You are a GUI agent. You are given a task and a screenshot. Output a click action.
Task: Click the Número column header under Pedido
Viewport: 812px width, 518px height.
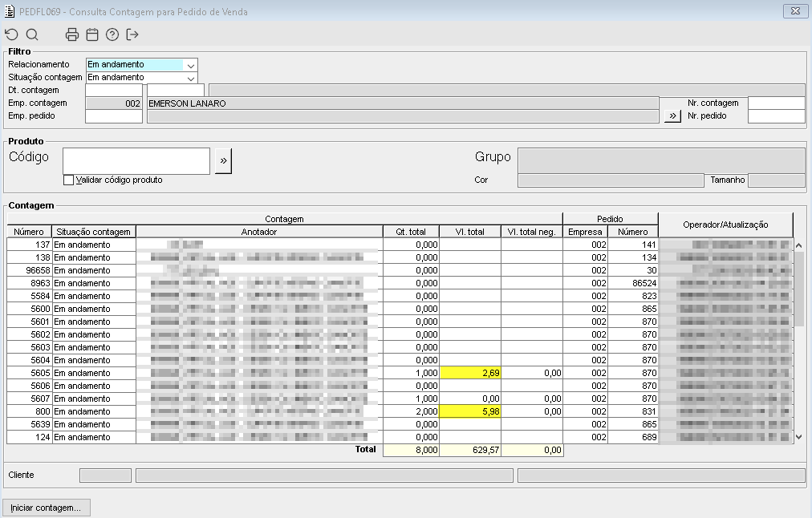tap(633, 232)
